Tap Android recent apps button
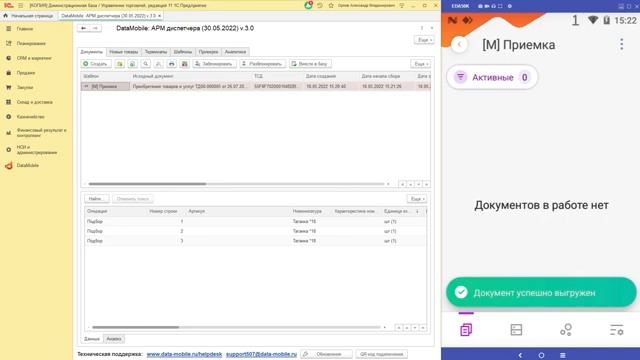Screen dimensions: 640x360 pyautogui.click(x=562, y=355)
